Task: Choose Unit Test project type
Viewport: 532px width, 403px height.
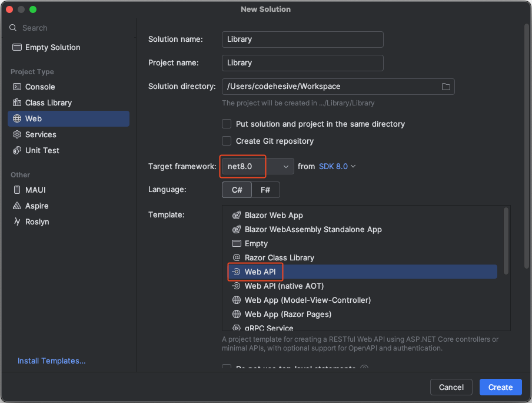Action: click(x=68, y=150)
